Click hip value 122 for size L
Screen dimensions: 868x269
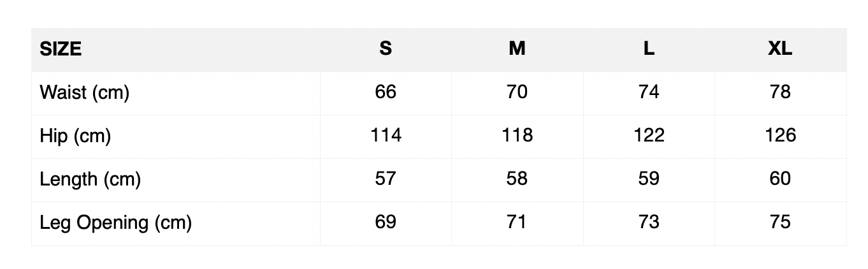point(649,136)
